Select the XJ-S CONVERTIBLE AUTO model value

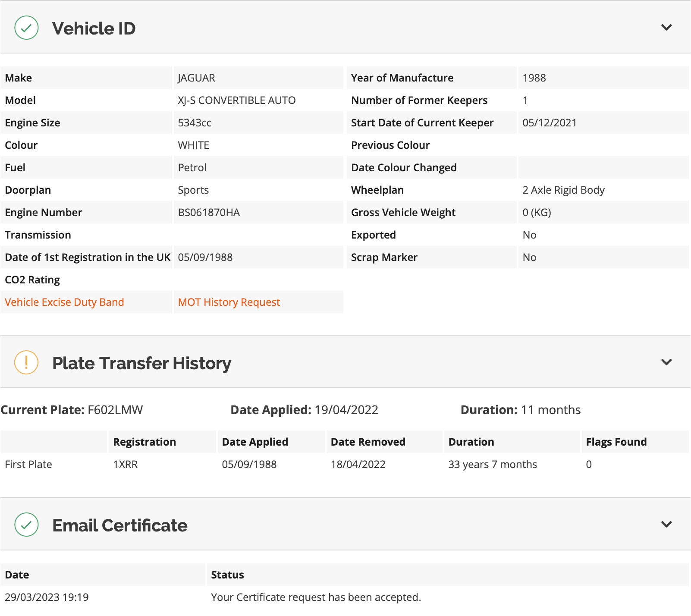(x=237, y=100)
